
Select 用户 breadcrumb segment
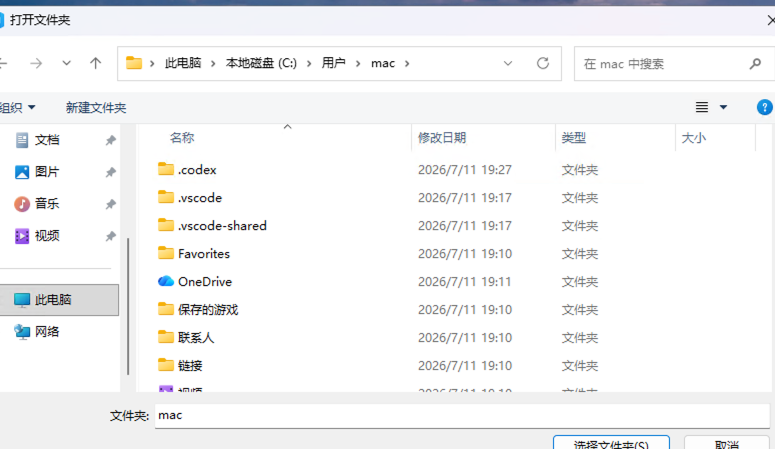click(x=334, y=63)
